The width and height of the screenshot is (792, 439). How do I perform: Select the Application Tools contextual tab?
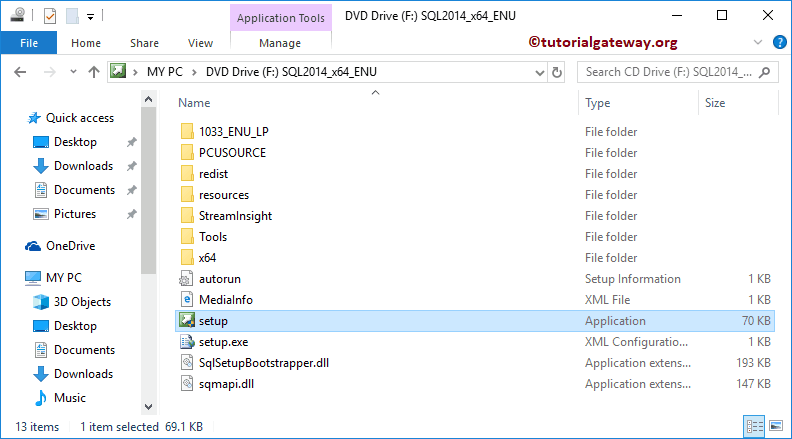coord(281,18)
